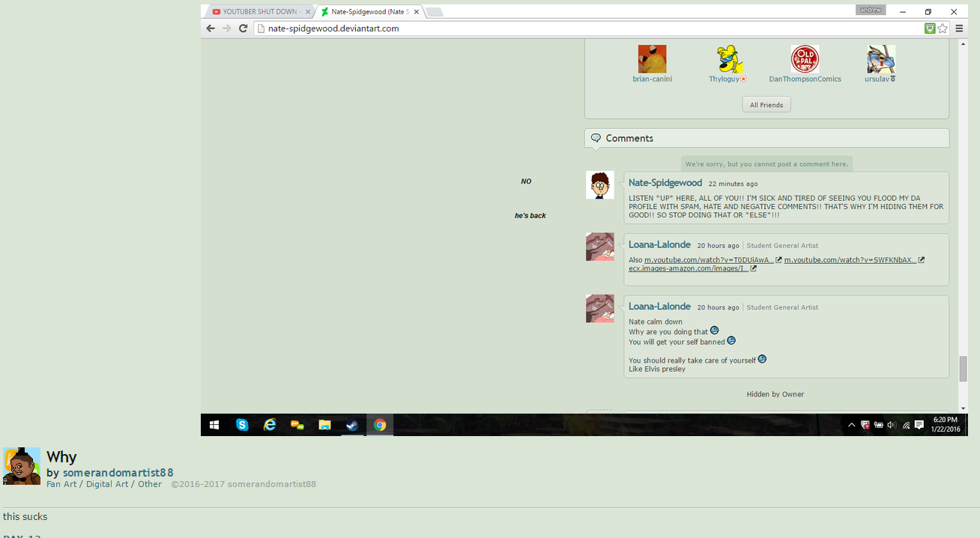The image size is (980, 538).
Task: Open Chrome hamburger menu
Action: (959, 28)
